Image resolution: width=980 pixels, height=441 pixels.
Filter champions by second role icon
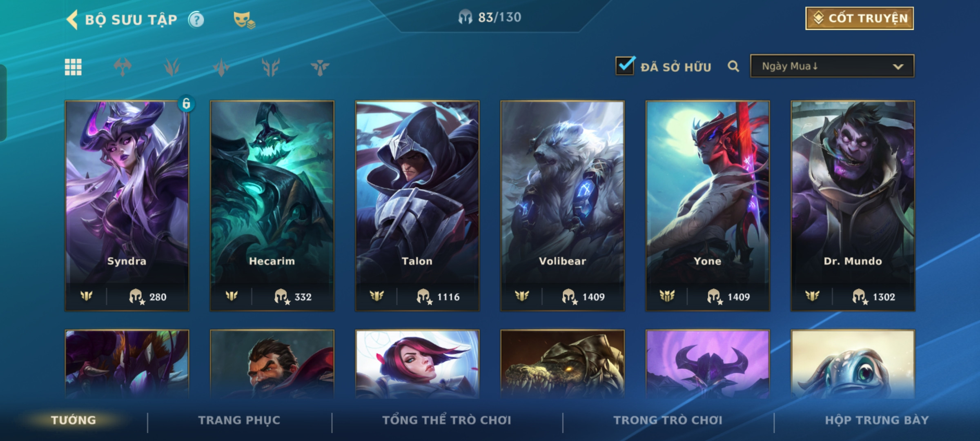172,67
